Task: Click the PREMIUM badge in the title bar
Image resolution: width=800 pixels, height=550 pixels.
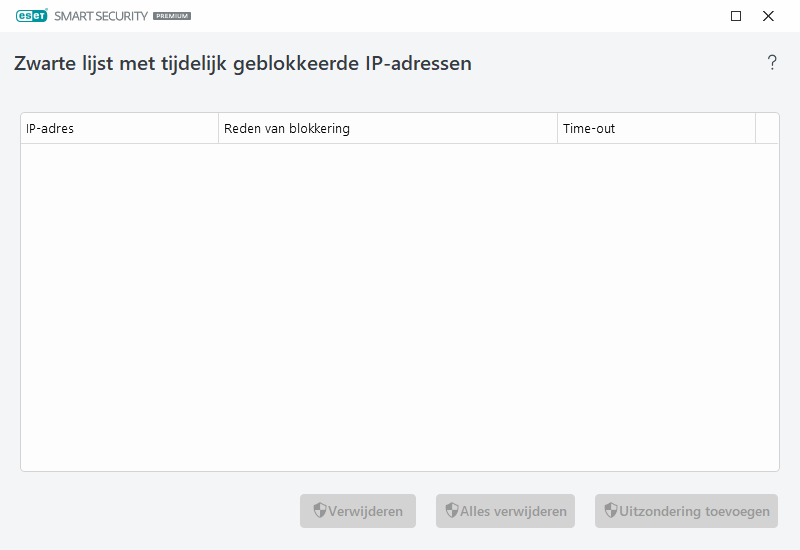Action: coord(172,17)
